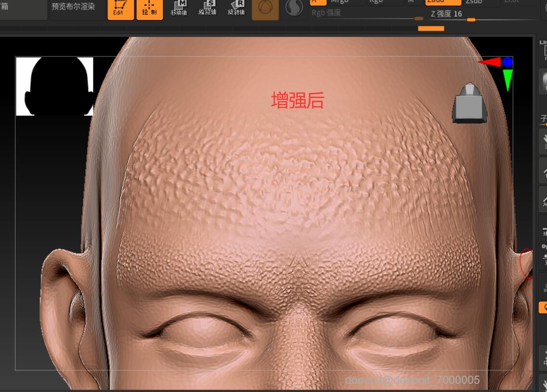This screenshot has height=392, width=547.
Task: Click the blue sphere icon near the green cone
Action: tap(508, 62)
